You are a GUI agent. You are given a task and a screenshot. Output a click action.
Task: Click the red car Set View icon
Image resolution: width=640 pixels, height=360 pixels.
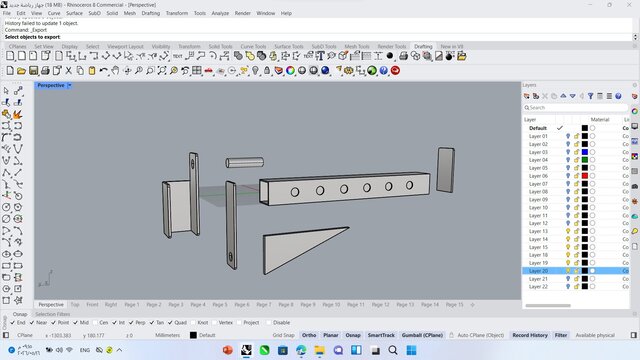(x=209, y=71)
